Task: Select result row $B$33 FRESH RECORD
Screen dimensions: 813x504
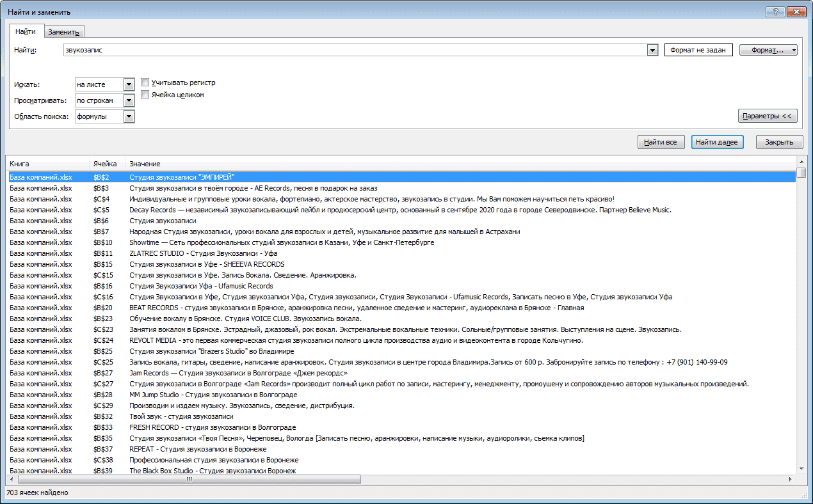Action: click(x=401, y=427)
